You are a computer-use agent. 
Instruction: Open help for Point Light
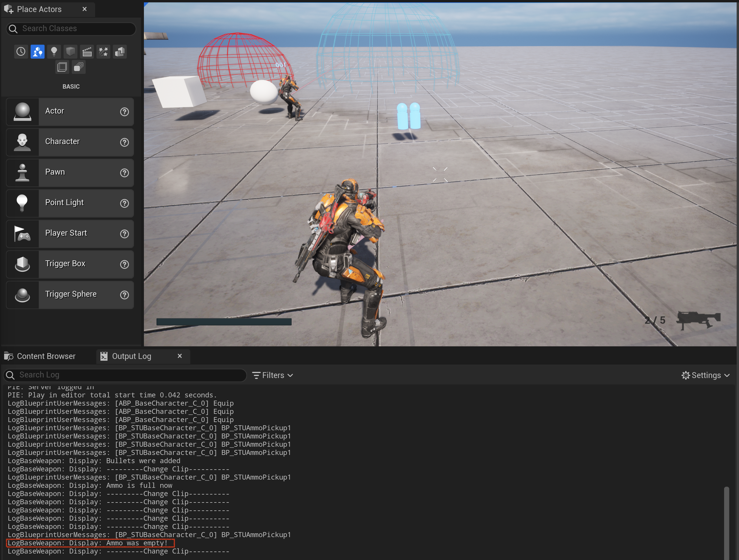click(125, 203)
